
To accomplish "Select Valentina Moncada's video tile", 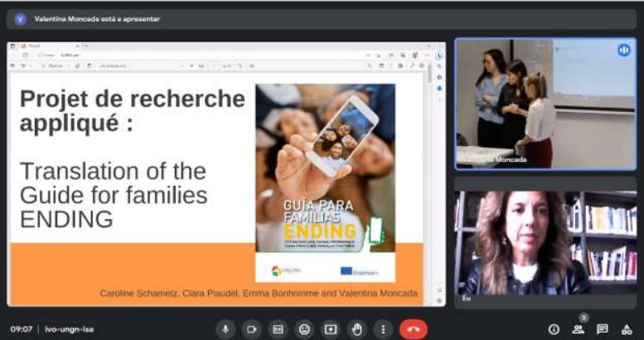I will coord(545,104).
